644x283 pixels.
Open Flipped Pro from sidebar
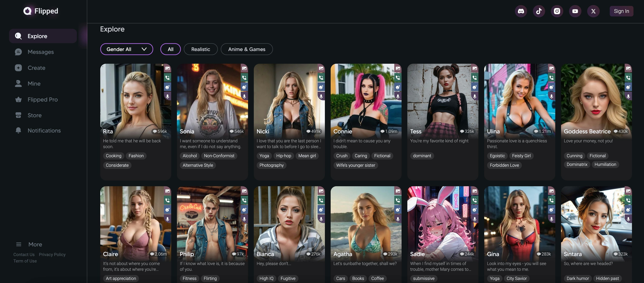(43, 99)
